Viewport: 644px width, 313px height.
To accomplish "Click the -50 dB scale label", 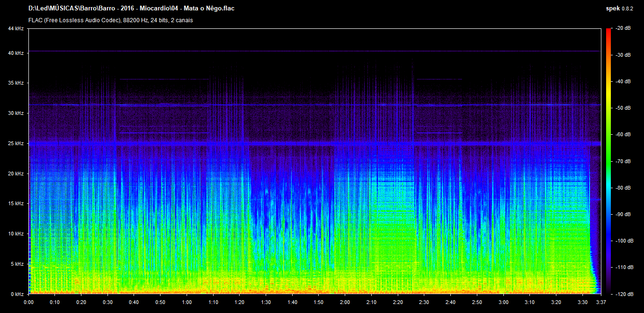I will [623, 108].
